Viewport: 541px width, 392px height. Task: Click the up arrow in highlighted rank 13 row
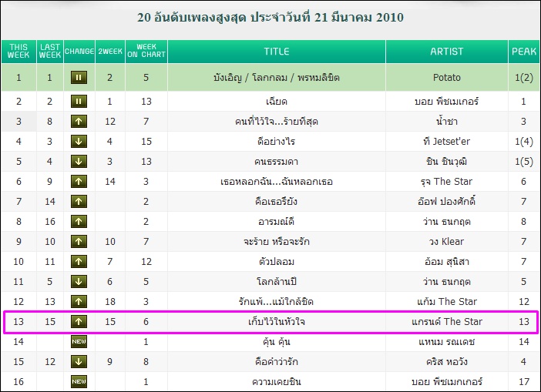pos(79,322)
